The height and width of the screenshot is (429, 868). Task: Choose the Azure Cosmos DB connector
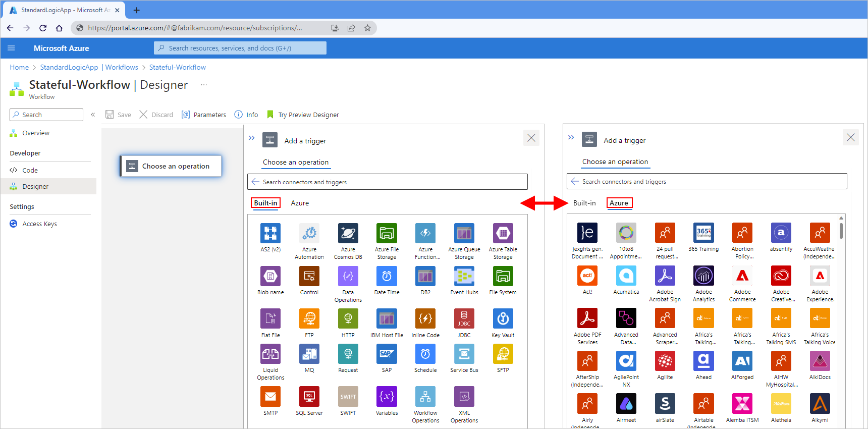pyautogui.click(x=348, y=233)
